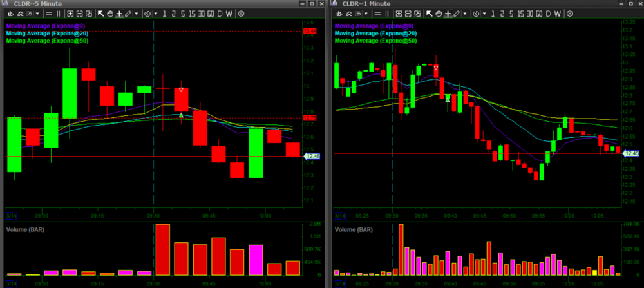
Task: Click the Volume (BAR) label in 1 Minute chart
Action: pos(354,229)
